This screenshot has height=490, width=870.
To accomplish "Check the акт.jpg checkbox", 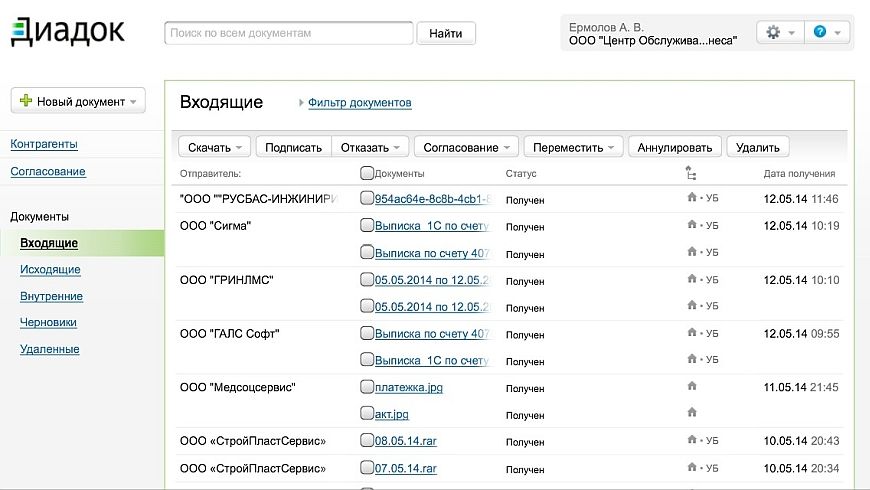I will click(x=367, y=413).
